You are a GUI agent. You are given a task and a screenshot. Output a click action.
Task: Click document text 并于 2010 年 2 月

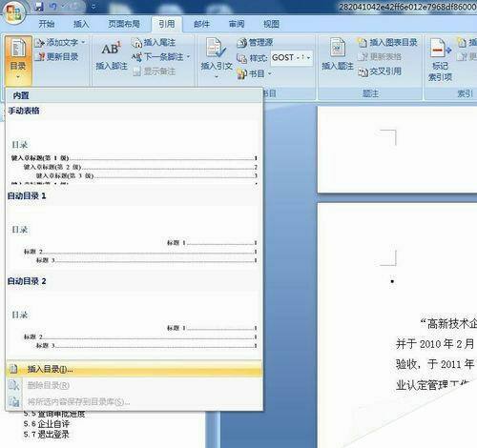[435, 344]
